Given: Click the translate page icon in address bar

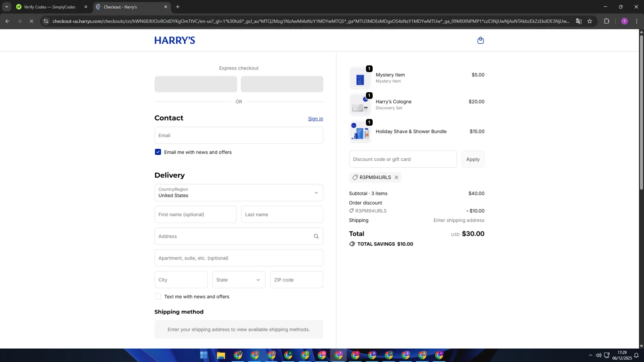Looking at the screenshot, I should (579, 21).
